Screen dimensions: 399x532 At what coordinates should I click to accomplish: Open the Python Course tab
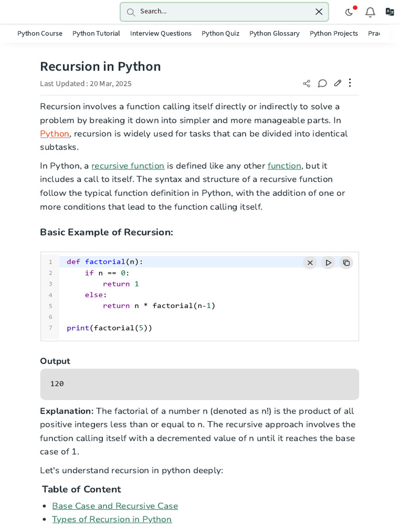click(40, 33)
